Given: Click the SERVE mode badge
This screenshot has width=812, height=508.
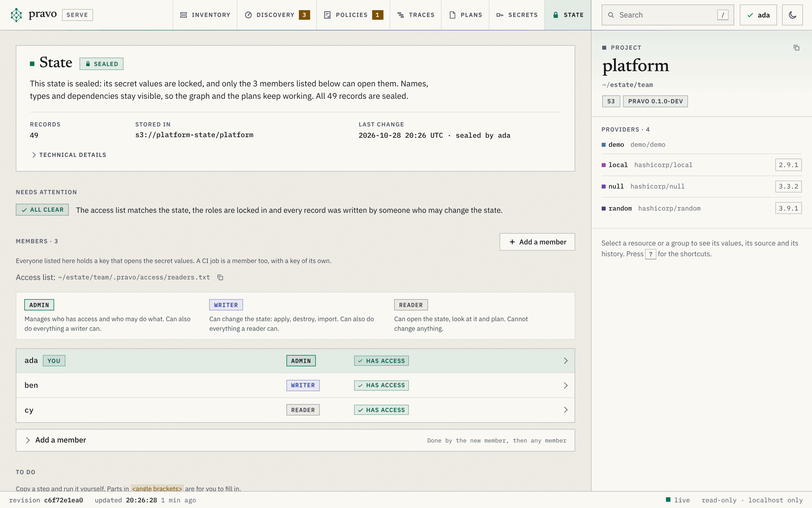Looking at the screenshot, I should [x=77, y=15].
